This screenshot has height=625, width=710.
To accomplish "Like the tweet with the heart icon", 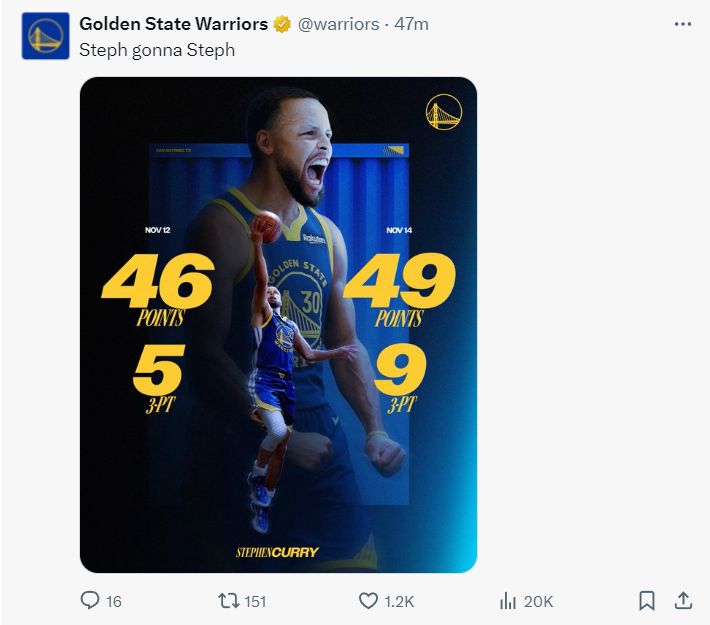I will (x=368, y=600).
